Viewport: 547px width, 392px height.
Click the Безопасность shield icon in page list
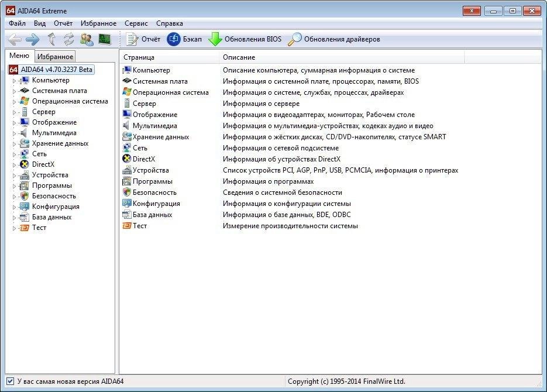(x=126, y=192)
